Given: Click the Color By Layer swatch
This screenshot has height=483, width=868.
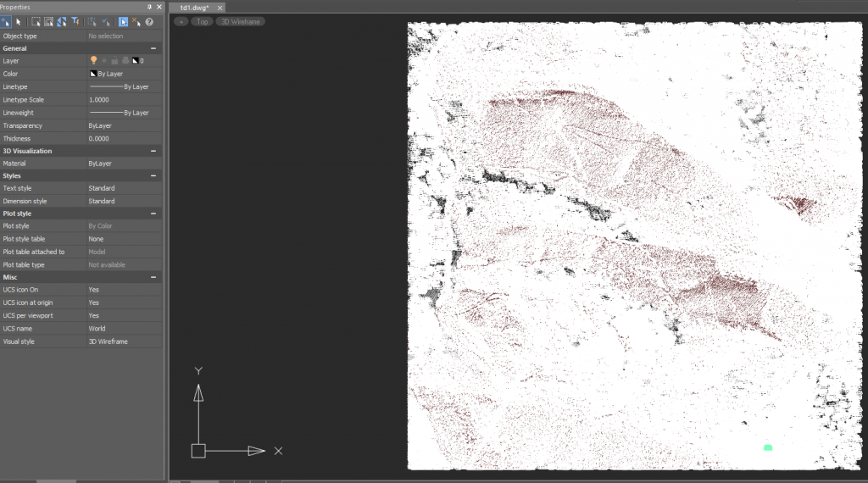Looking at the screenshot, I should coord(93,74).
